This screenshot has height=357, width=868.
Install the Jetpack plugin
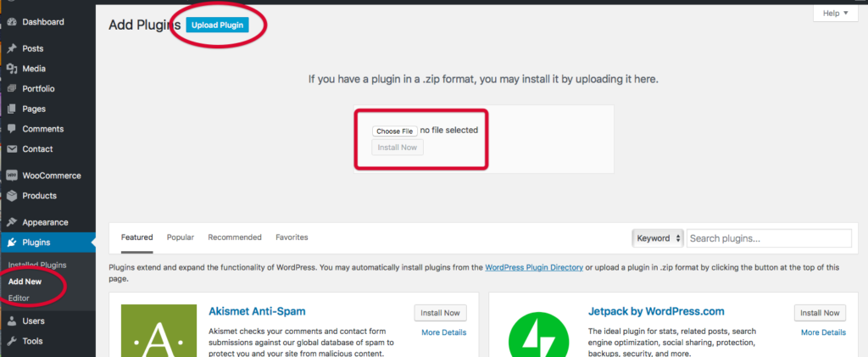820,313
